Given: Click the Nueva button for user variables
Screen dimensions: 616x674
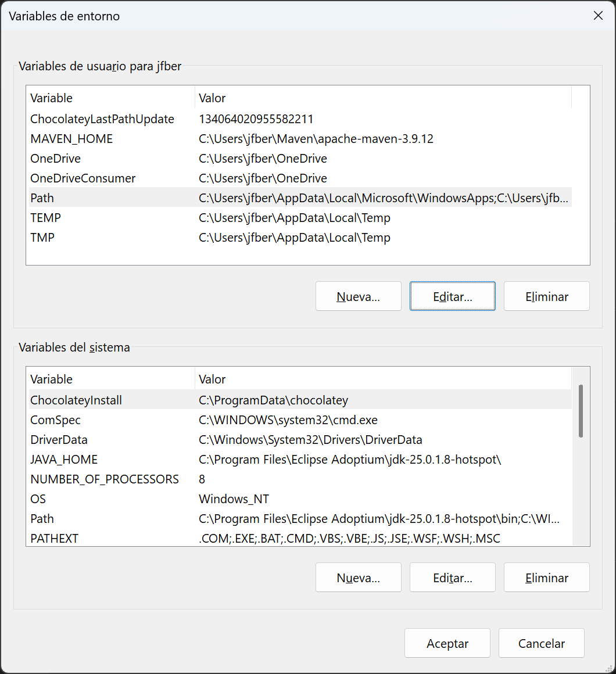Looking at the screenshot, I should point(358,296).
